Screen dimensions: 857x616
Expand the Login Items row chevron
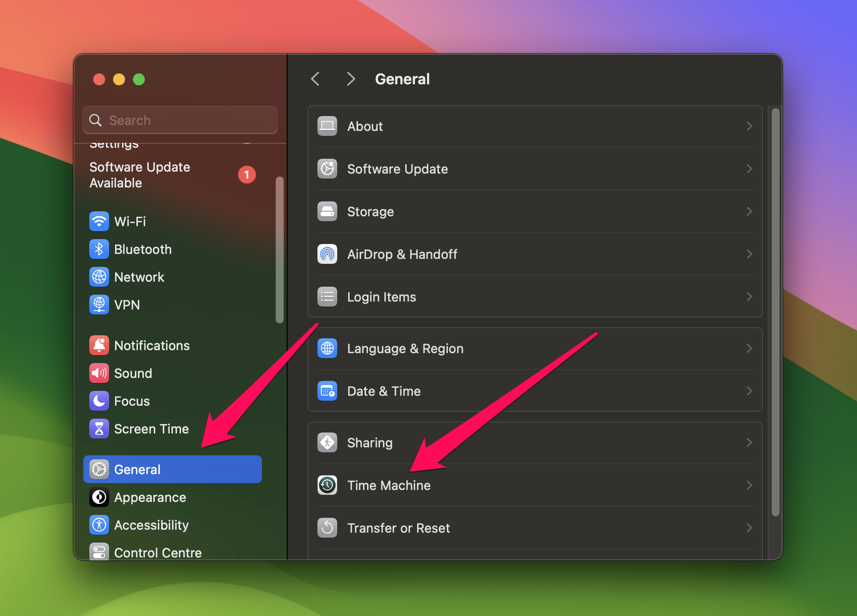[x=749, y=297]
